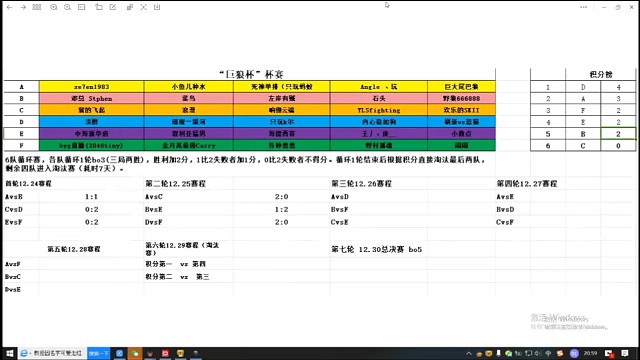Click '积分第一 vs 第四' playoff entry
Viewport: 640px width, 360px height.
click(x=176, y=264)
